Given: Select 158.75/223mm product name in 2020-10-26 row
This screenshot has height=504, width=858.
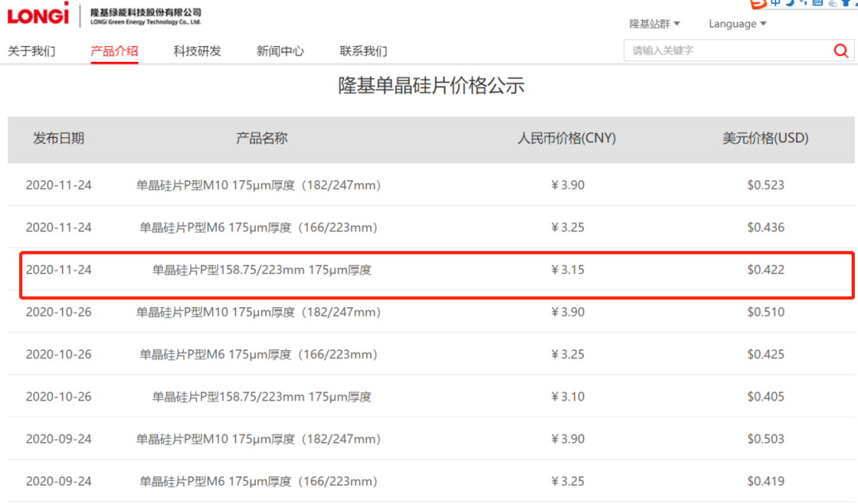Looking at the screenshot, I should coord(261,397).
